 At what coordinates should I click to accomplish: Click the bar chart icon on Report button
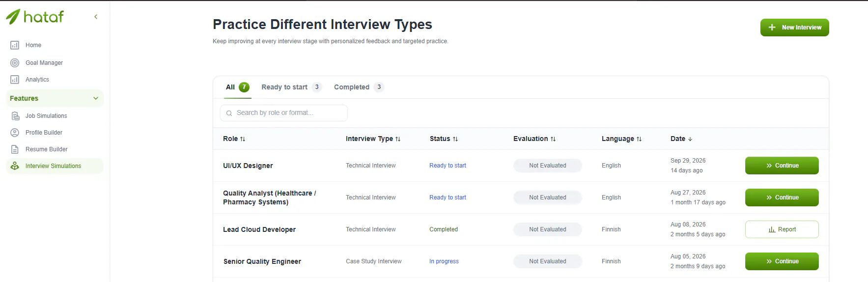point(772,229)
